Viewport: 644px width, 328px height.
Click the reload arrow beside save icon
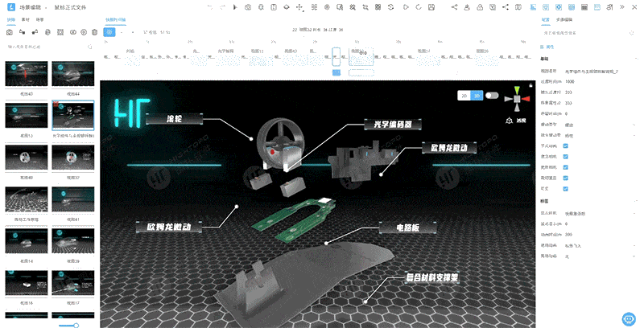click(419, 7)
